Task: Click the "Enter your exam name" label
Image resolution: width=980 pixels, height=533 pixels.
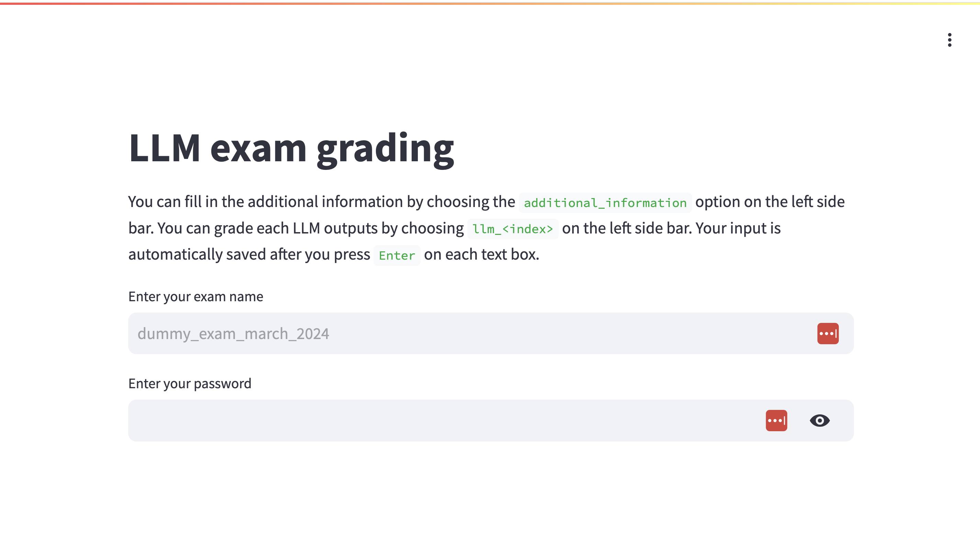Action: pos(196,296)
